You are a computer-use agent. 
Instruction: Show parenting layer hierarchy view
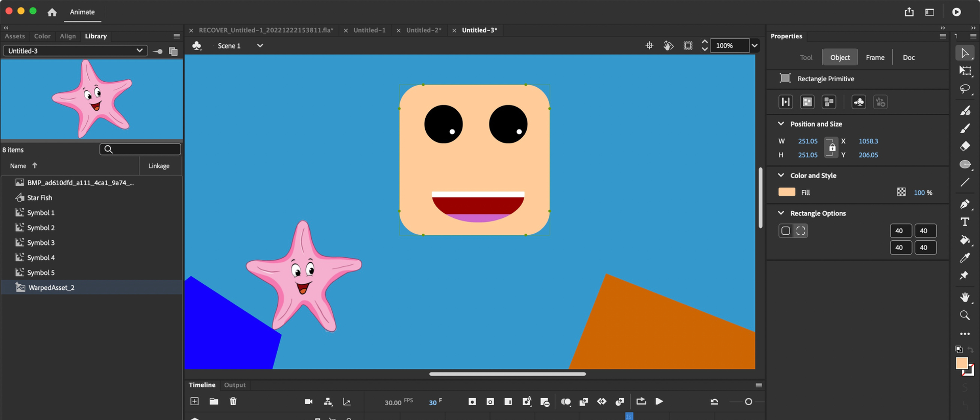(x=328, y=402)
